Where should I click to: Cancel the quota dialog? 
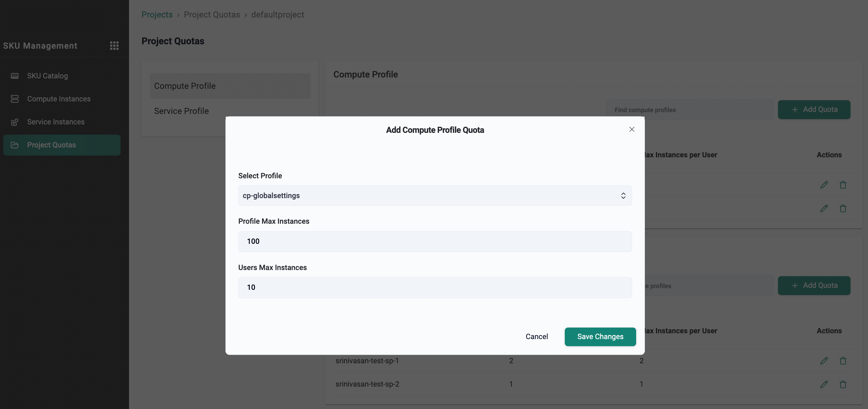pos(537,336)
